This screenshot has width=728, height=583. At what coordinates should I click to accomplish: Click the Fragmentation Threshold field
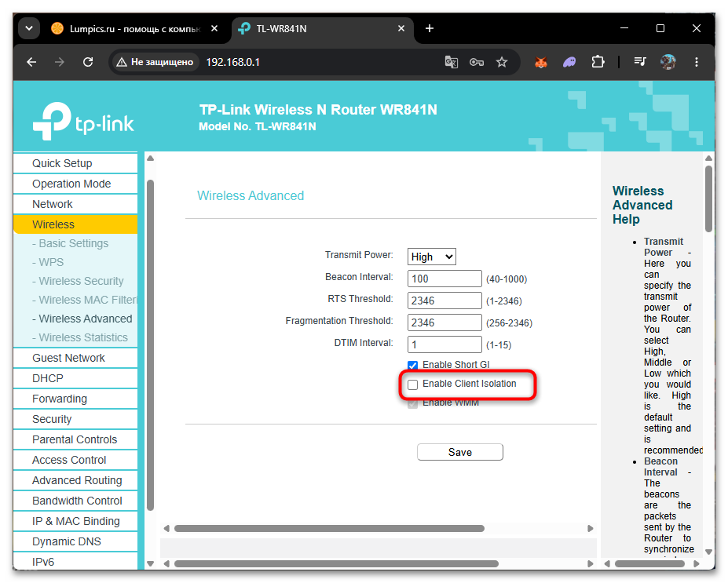tap(444, 322)
